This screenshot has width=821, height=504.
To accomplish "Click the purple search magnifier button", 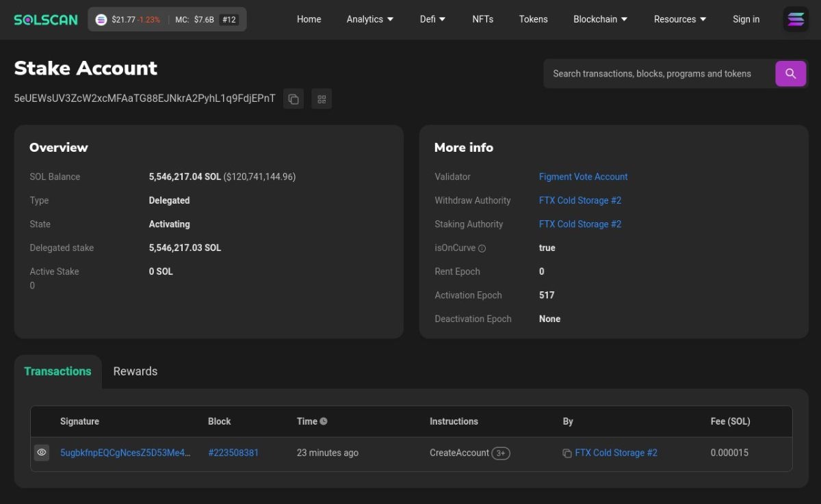I will pyautogui.click(x=790, y=73).
